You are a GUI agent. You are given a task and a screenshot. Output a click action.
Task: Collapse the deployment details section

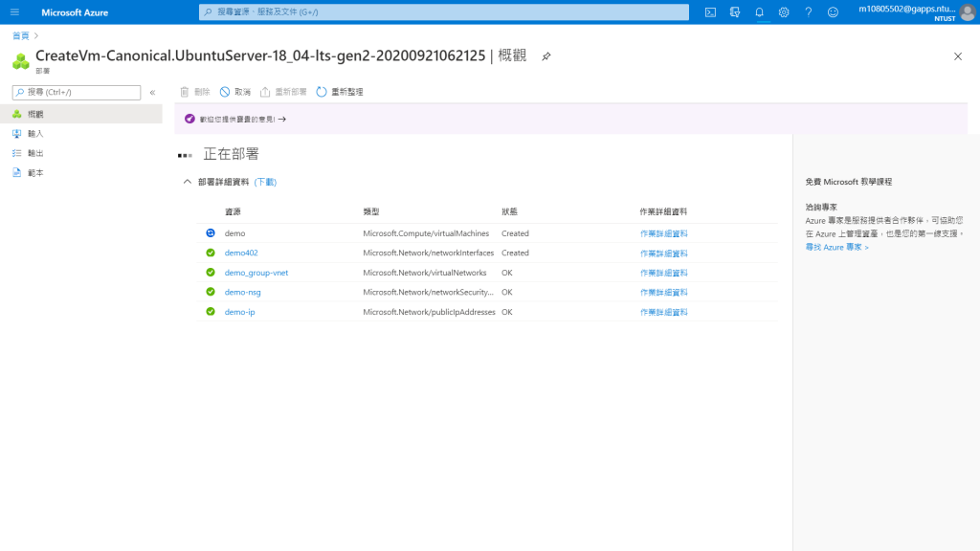pyautogui.click(x=187, y=182)
